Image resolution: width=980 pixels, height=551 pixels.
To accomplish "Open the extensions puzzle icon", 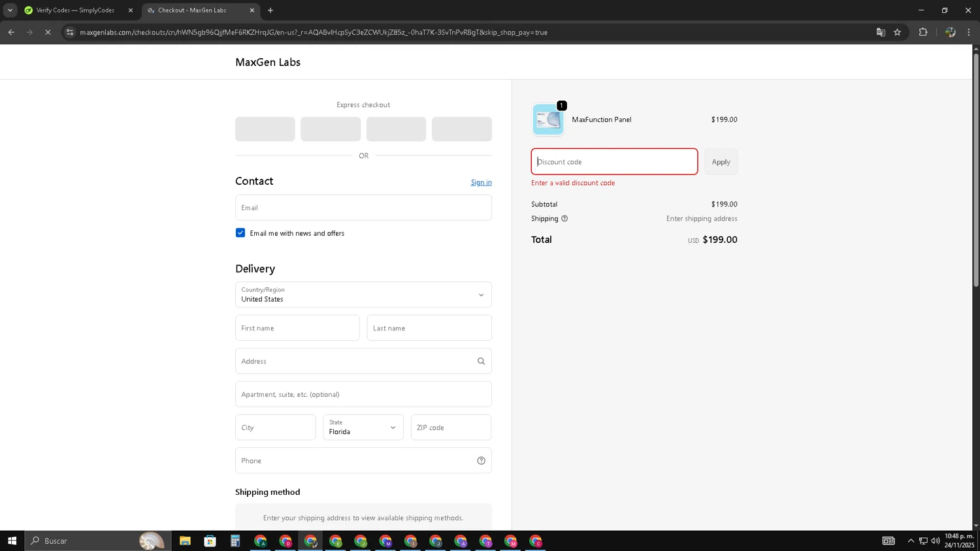I will (x=923, y=32).
